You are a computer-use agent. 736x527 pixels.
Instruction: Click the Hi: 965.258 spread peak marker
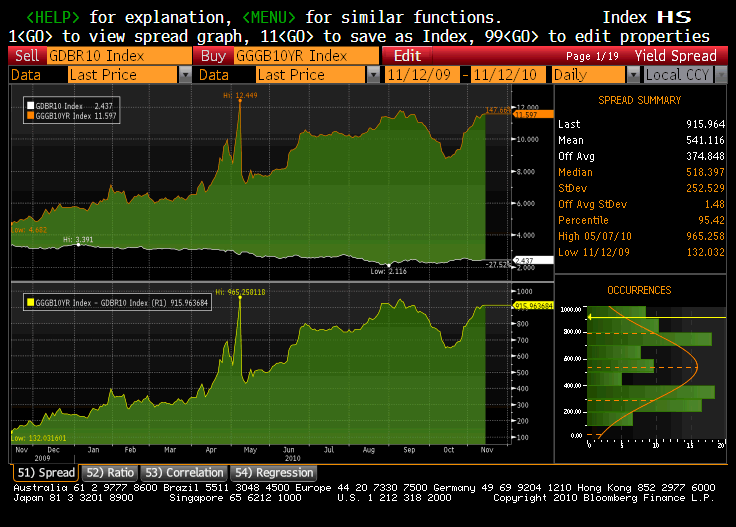[239, 293]
